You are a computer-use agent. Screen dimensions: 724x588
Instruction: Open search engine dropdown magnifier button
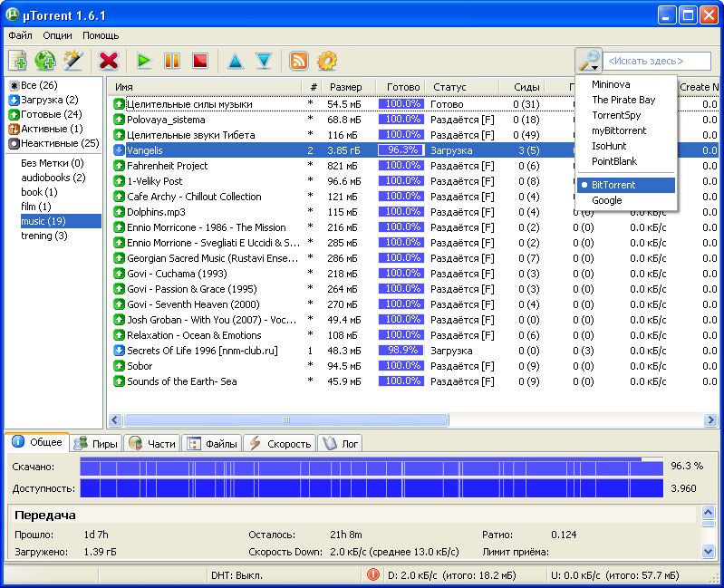point(589,61)
